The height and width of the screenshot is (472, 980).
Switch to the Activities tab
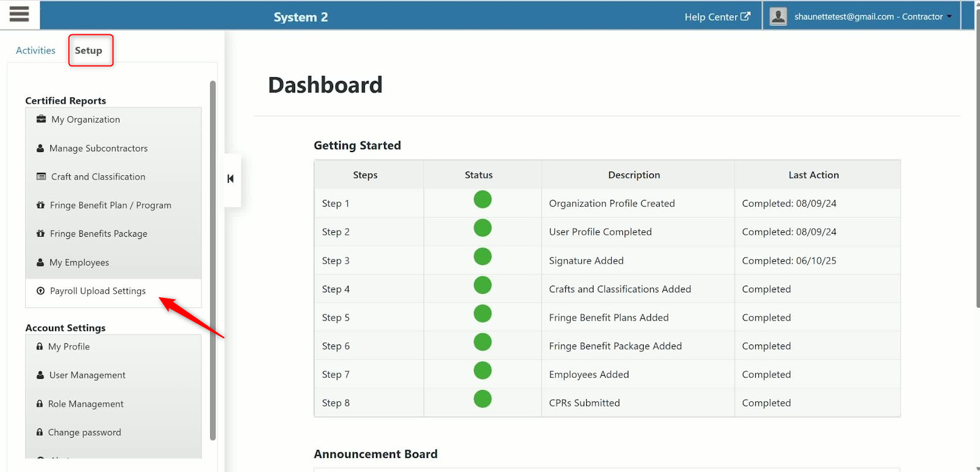point(36,50)
